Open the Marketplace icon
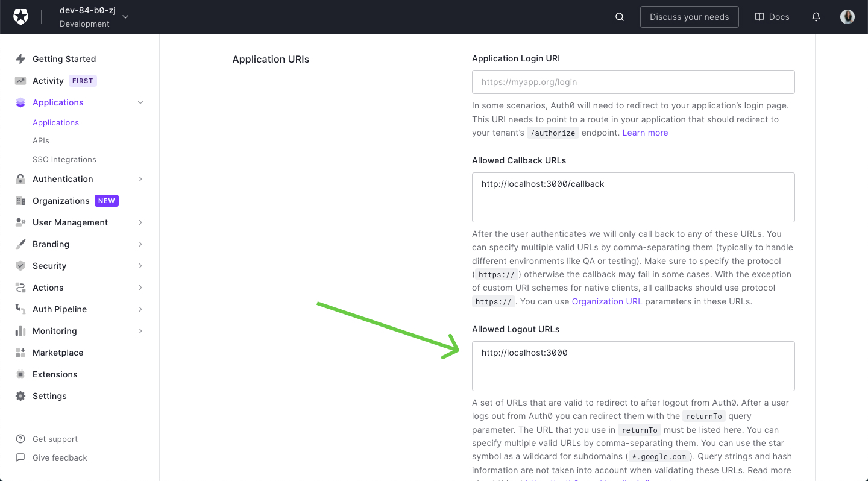Screen dimensions: 868x481 [20, 352]
